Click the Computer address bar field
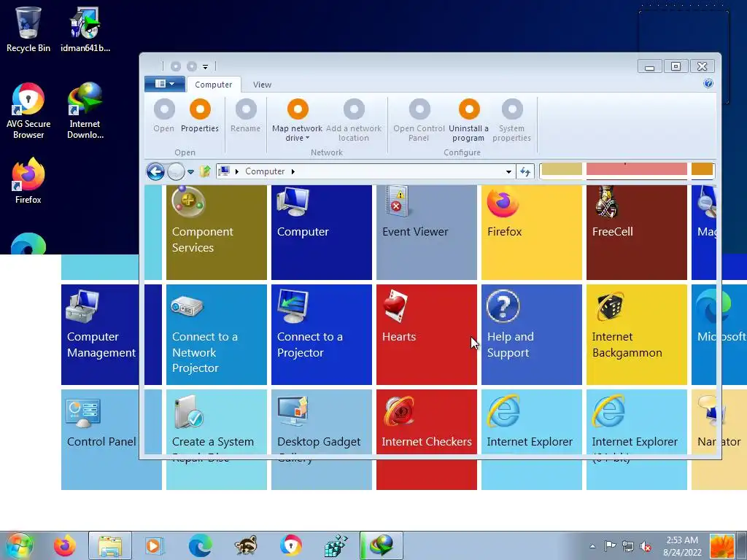747x560 pixels. pos(366,171)
